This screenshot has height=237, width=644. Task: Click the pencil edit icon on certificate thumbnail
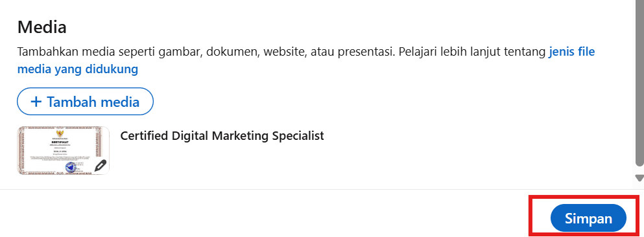pos(101,165)
